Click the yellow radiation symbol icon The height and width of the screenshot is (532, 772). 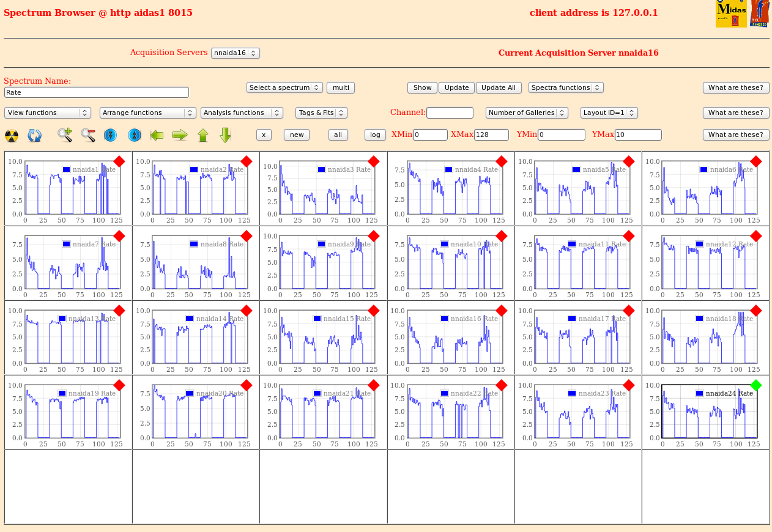click(x=12, y=135)
